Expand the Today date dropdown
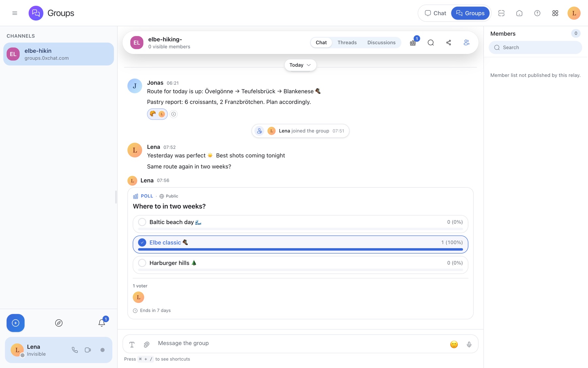This screenshot has height=368, width=588. click(x=300, y=65)
